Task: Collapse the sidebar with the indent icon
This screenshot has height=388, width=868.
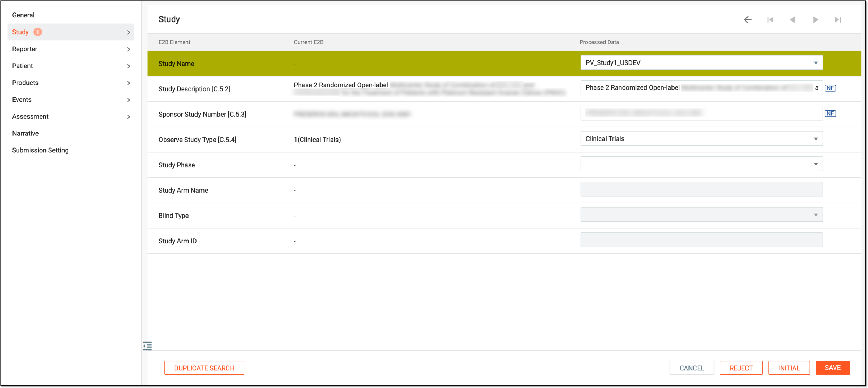Action: (148, 346)
